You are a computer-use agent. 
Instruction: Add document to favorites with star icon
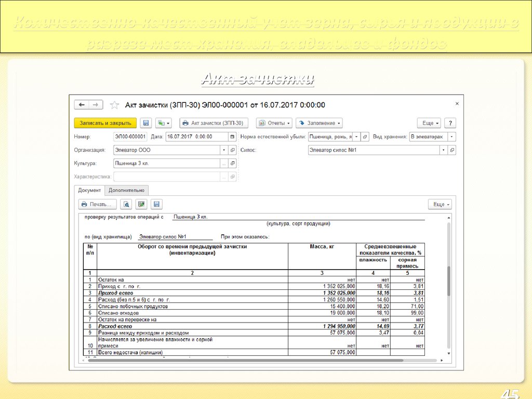click(x=114, y=105)
